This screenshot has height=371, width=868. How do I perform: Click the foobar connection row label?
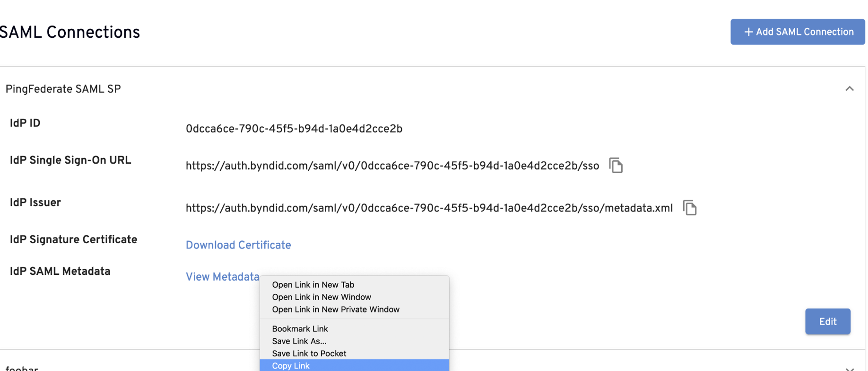pyautogui.click(x=22, y=368)
